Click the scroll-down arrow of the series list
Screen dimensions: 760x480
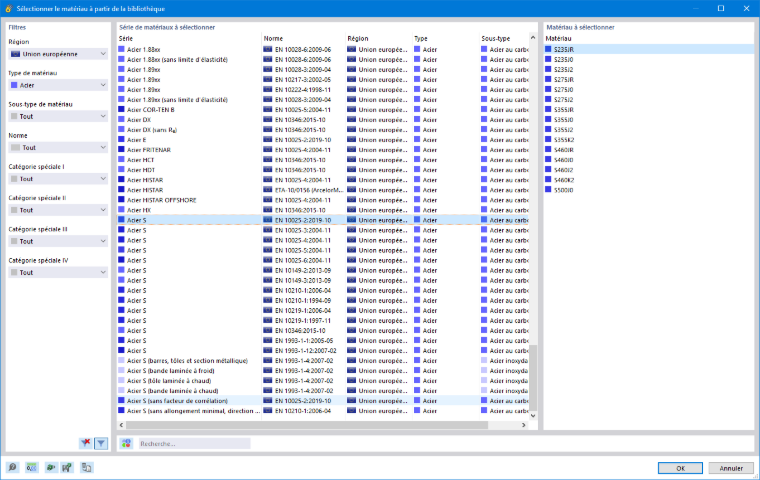point(533,416)
